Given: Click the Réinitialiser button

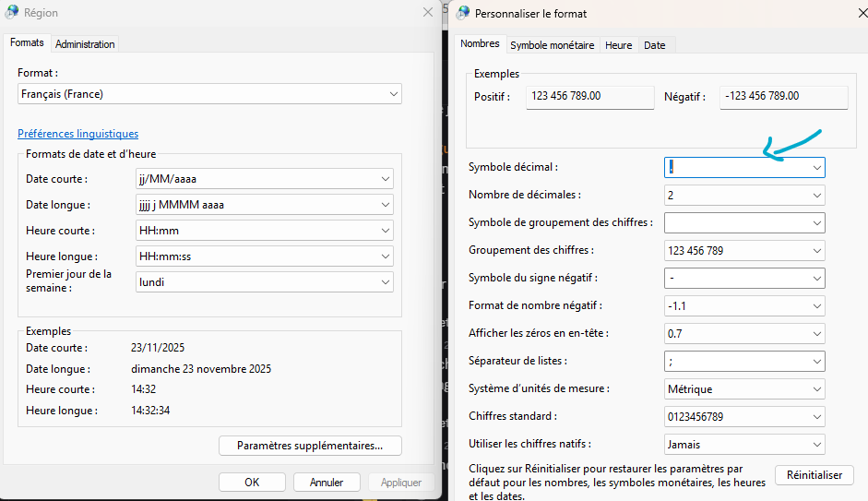Looking at the screenshot, I should pos(814,475).
